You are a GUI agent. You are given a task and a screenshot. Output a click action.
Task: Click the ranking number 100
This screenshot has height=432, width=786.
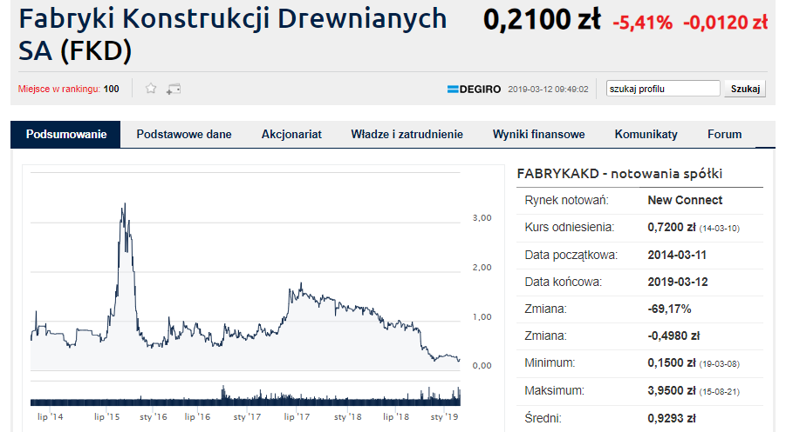tap(111, 89)
